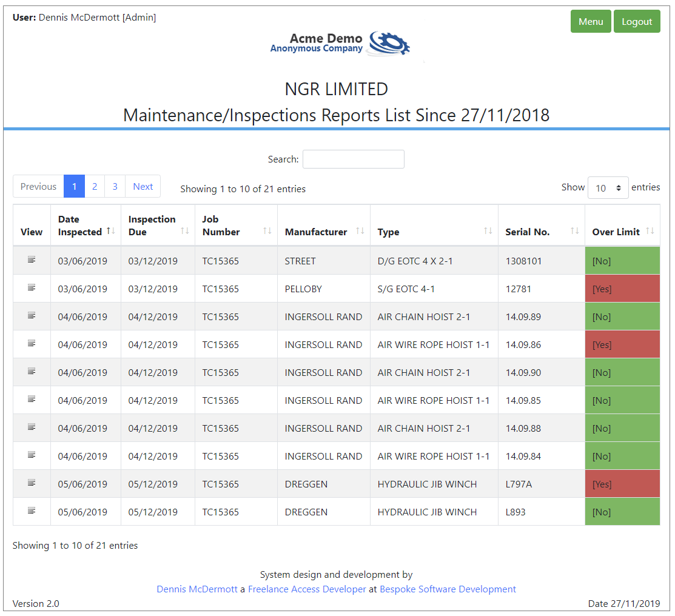This screenshot has height=616, width=675.
Task: Open the Show entries count dropdown
Action: (x=608, y=188)
